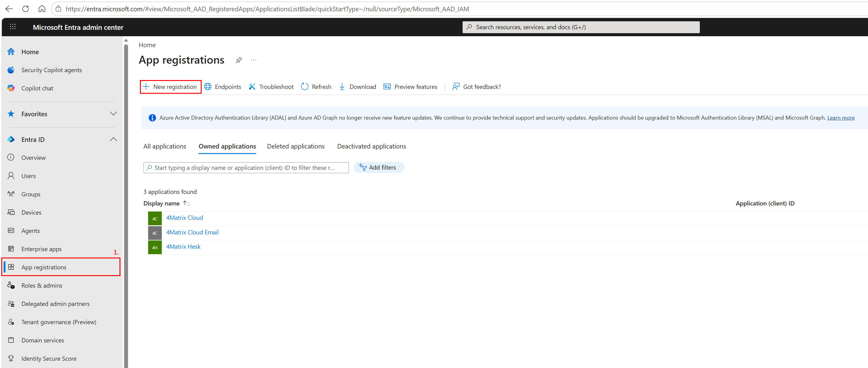Screen dimensions: 868x368
Task: Click Got feedback? button
Action: point(477,87)
